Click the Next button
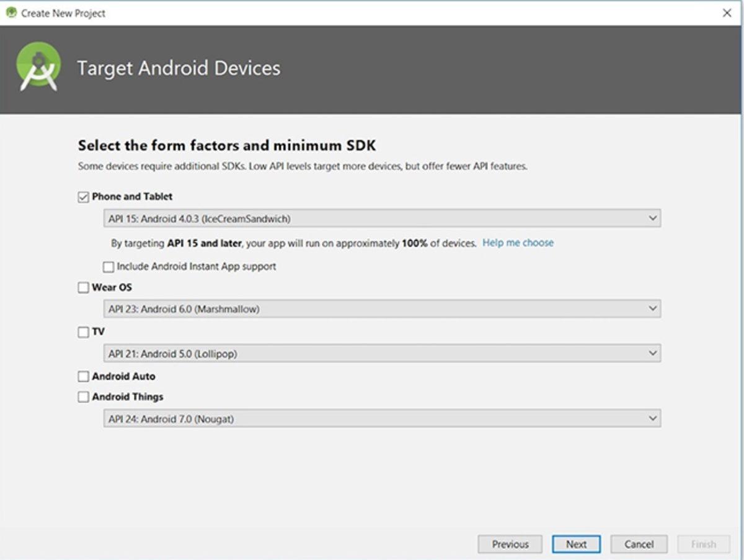The image size is (744, 560). pyautogui.click(x=576, y=544)
